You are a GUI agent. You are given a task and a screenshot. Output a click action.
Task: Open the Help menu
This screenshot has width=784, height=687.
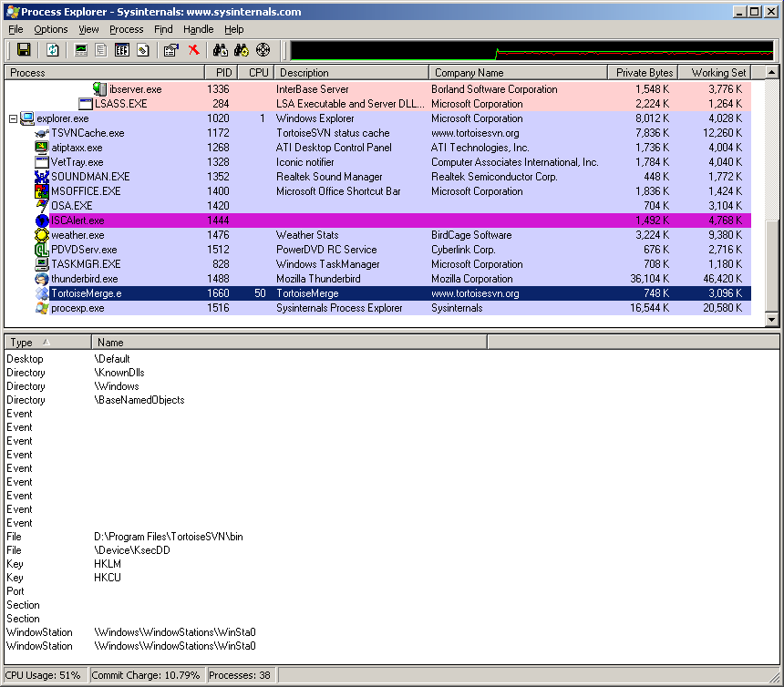pyautogui.click(x=234, y=29)
